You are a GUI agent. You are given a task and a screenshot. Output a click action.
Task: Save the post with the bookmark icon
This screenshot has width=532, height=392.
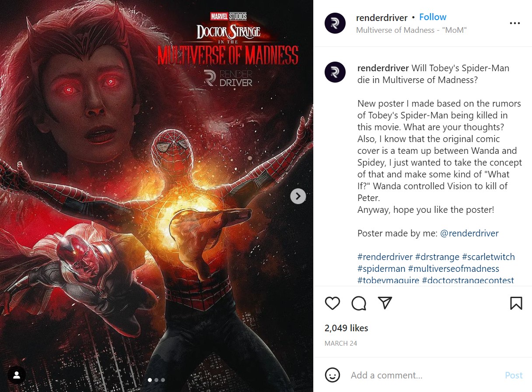(516, 303)
